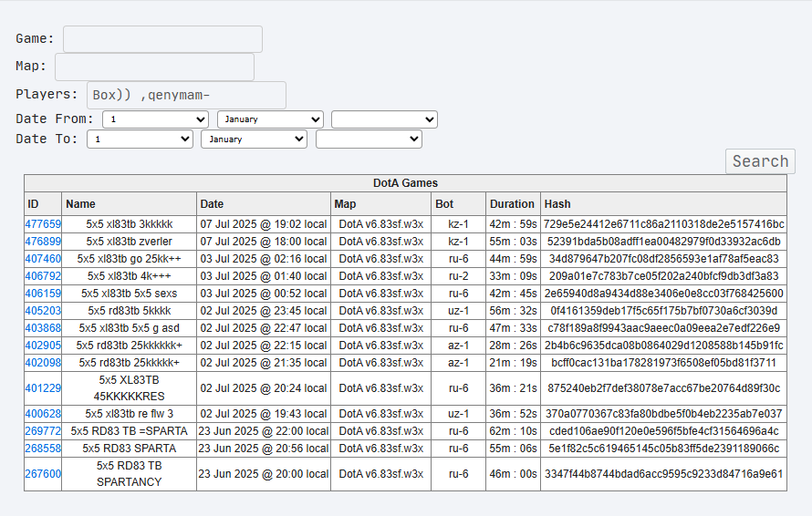The image size is (812, 516).
Task: Select the name '5x5 rd83tb 25kkkkkk+'
Action: click(x=130, y=346)
